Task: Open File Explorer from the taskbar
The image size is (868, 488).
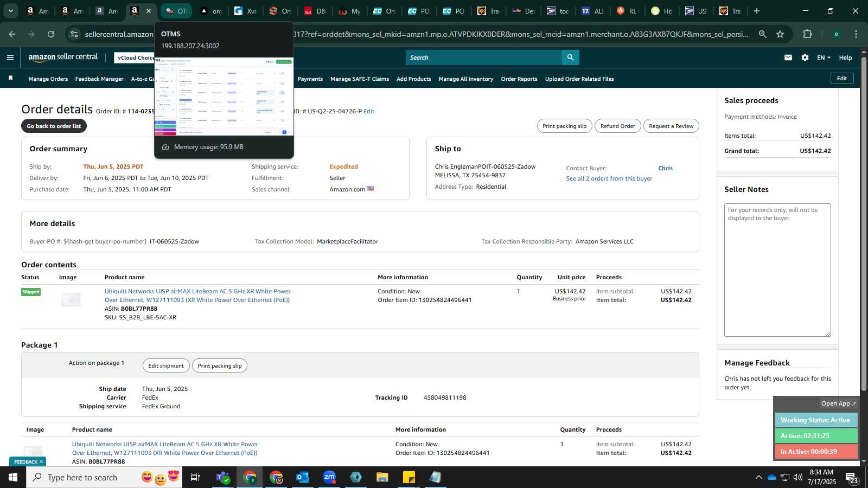Action: tap(382, 477)
